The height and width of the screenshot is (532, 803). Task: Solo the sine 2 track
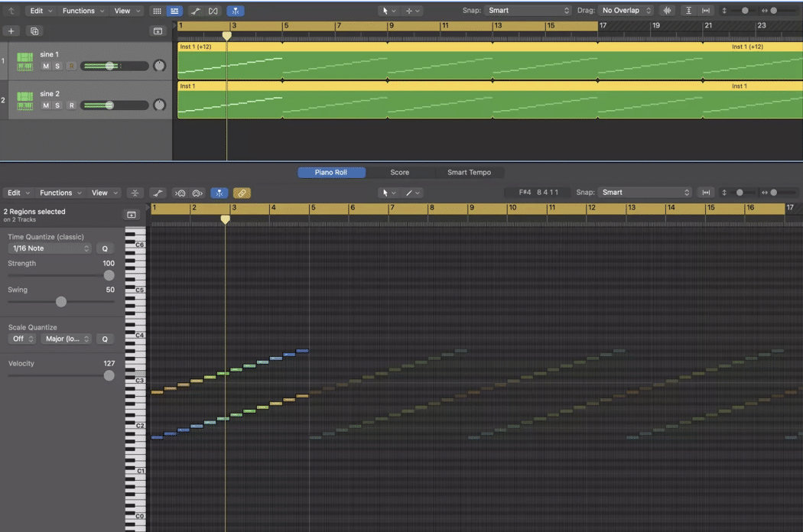[57, 105]
